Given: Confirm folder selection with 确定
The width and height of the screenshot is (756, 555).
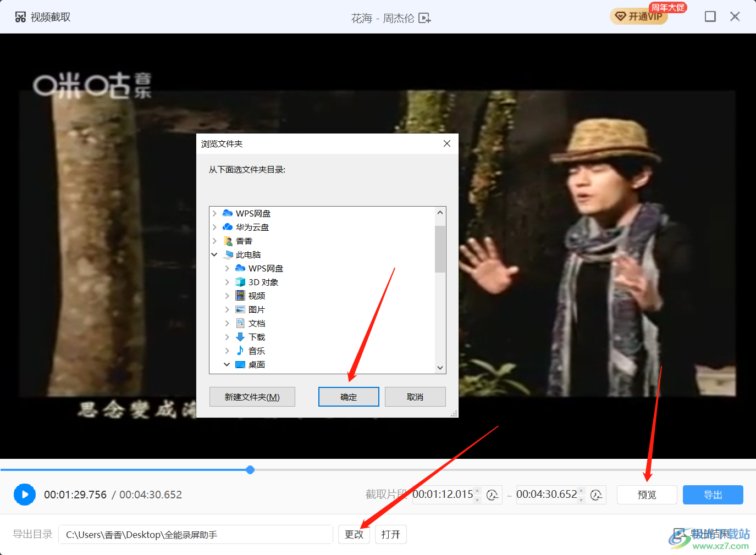Looking at the screenshot, I should 349,397.
